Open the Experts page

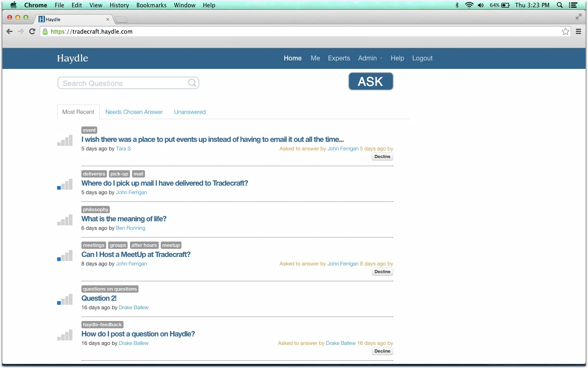click(339, 58)
